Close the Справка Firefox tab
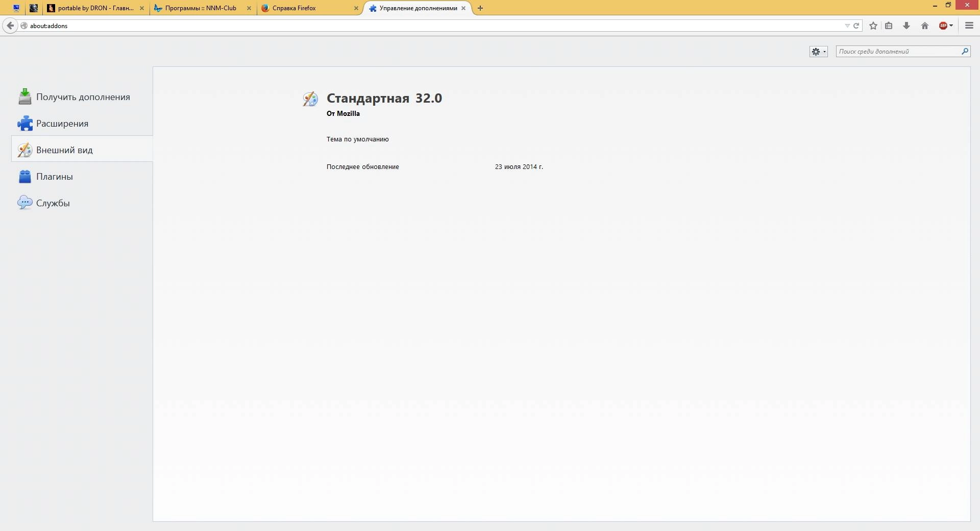 [356, 8]
